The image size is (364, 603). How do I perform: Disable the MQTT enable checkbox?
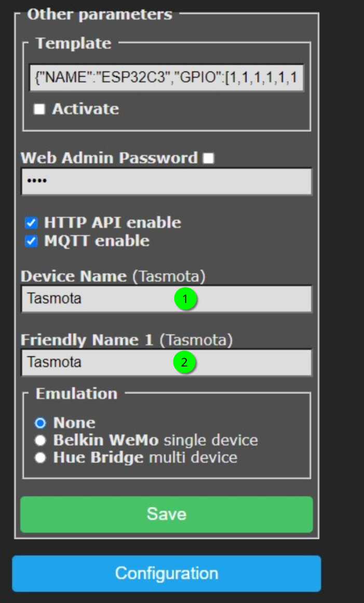pyautogui.click(x=32, y=241)
